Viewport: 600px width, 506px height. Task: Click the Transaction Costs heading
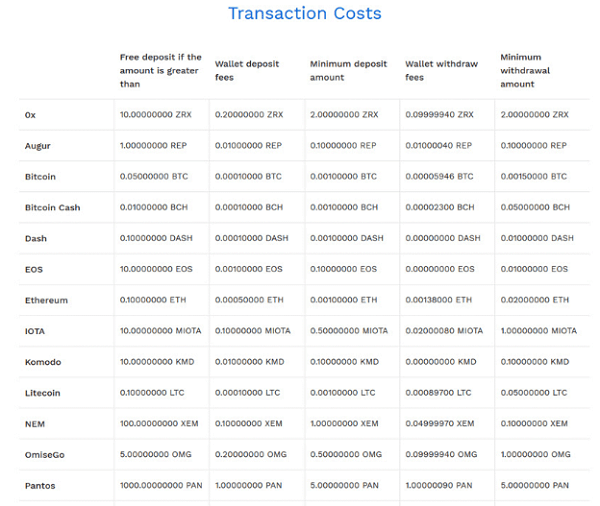point(305,13)
